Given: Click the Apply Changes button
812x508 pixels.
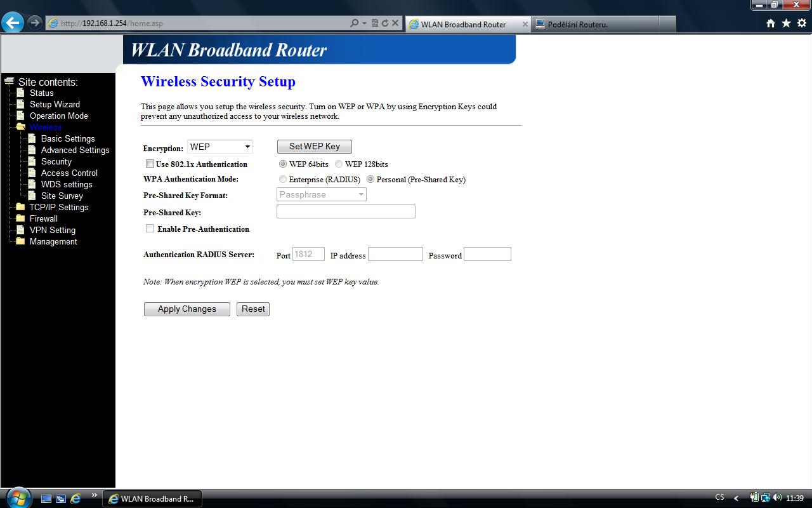Looking at the screenshot, I should pyautogui.click(x=187, y=309).
